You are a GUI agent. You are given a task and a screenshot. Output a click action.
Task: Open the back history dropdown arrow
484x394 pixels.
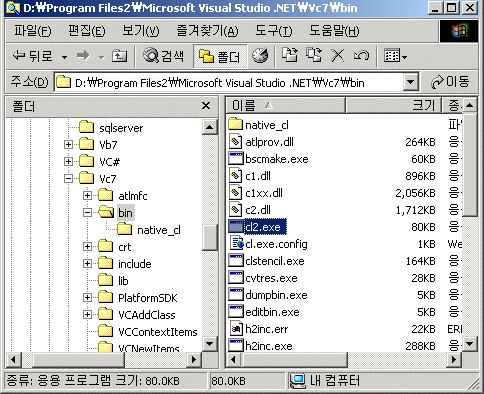(x=64, y=57)
